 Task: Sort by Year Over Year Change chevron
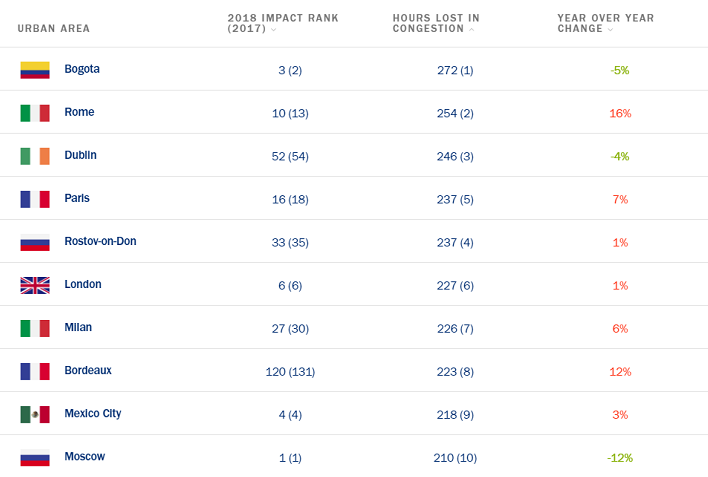click(610, 29)
